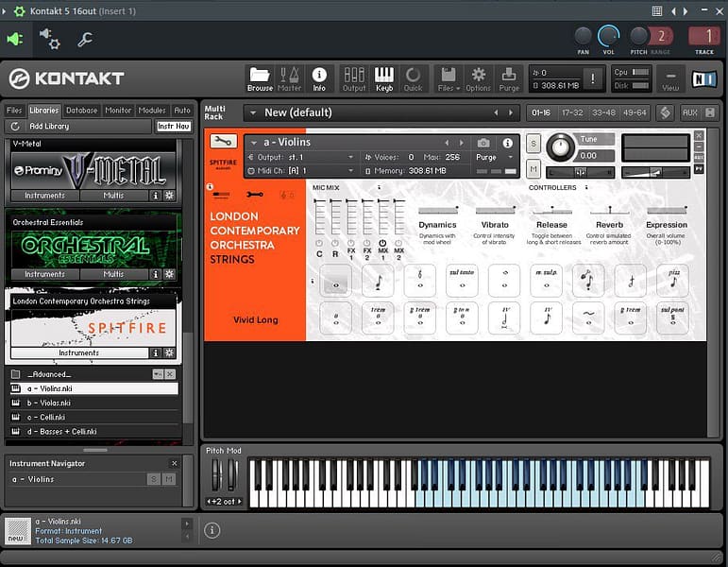
Task: Toggle the instrument Solo S button
Action: click(x=533, y=144)
